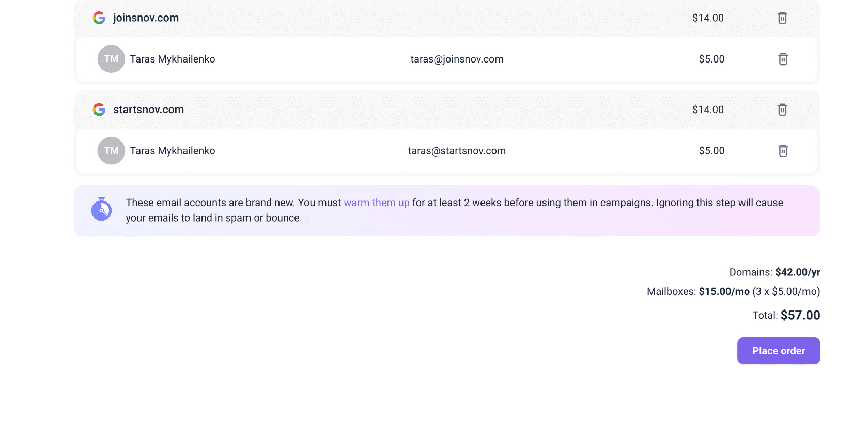Select the joinsnov.com domain name
The width and height of the screenshot is (868, 435).
(146, 18)
